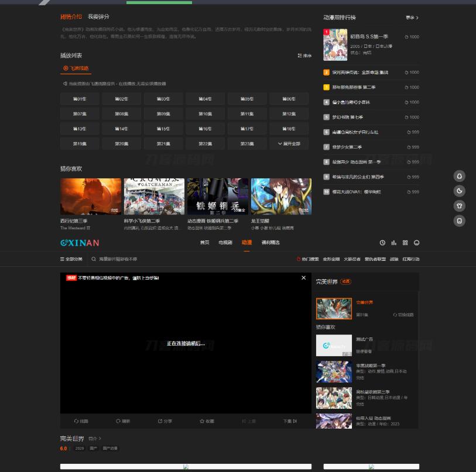Select 电视剧 in the navigation bar
Image resolution: width=476 pixels, height=472 pixels.
point(225,243)
